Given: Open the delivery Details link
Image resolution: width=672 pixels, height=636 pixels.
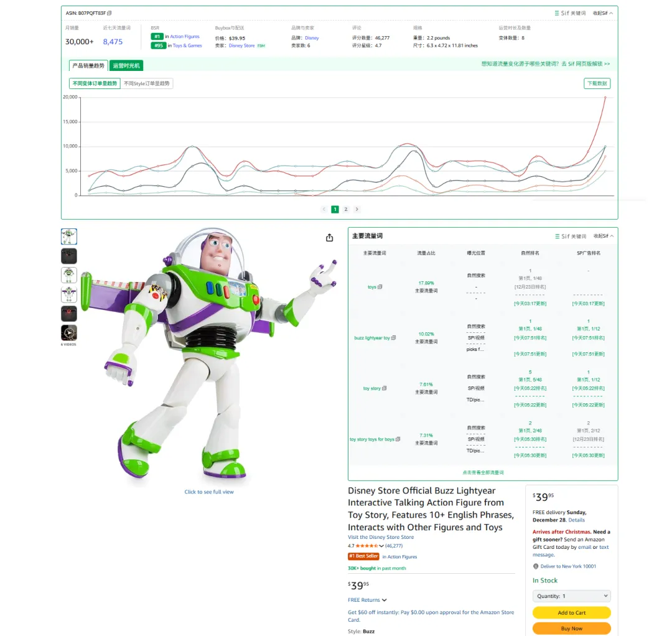Looking at the screenshot, I should point(576,520).
